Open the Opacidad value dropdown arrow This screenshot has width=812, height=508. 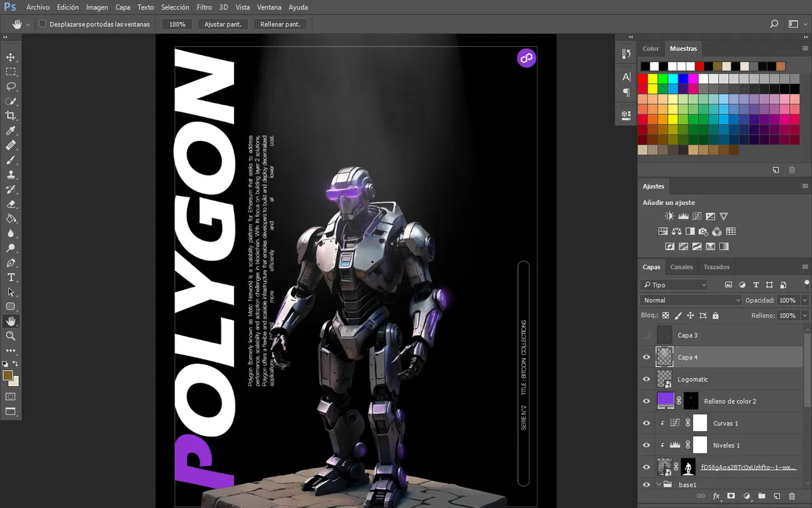pyautogui.click(x=805, y=300)
